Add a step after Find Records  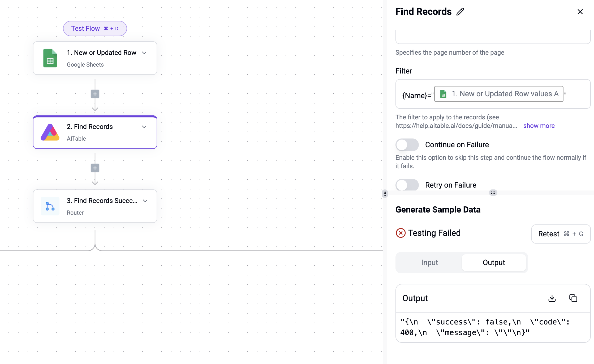click(95, 168)
